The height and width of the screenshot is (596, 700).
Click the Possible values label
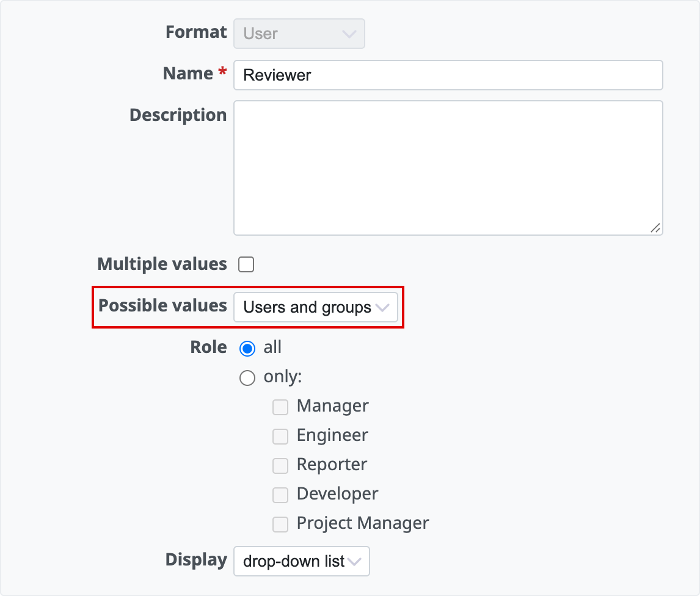click(162, 306)
